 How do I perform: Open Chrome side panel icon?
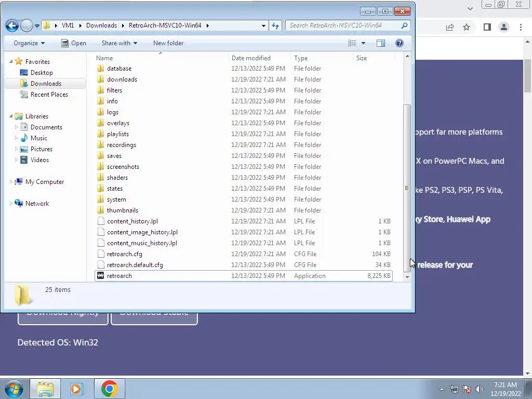tap(487, 27)
